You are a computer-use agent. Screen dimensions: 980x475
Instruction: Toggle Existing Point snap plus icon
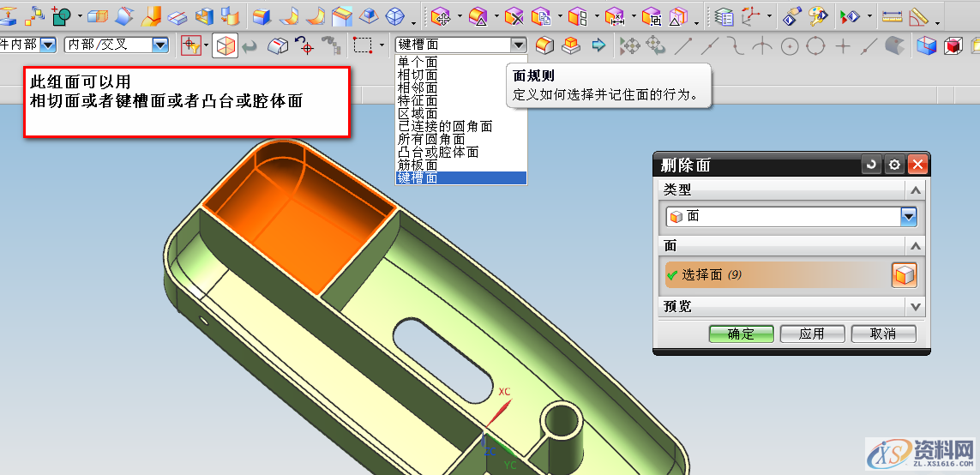click(x=843, y=45)
